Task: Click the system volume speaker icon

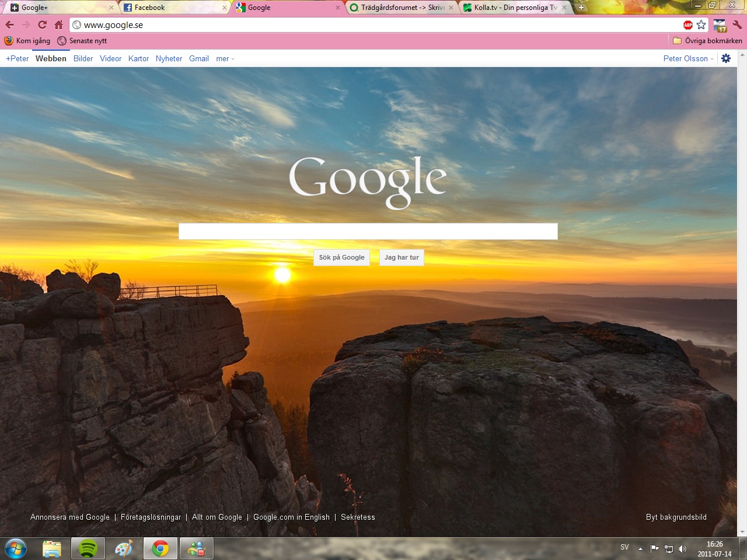Action: pyautogui.click(x=683, y=549)
